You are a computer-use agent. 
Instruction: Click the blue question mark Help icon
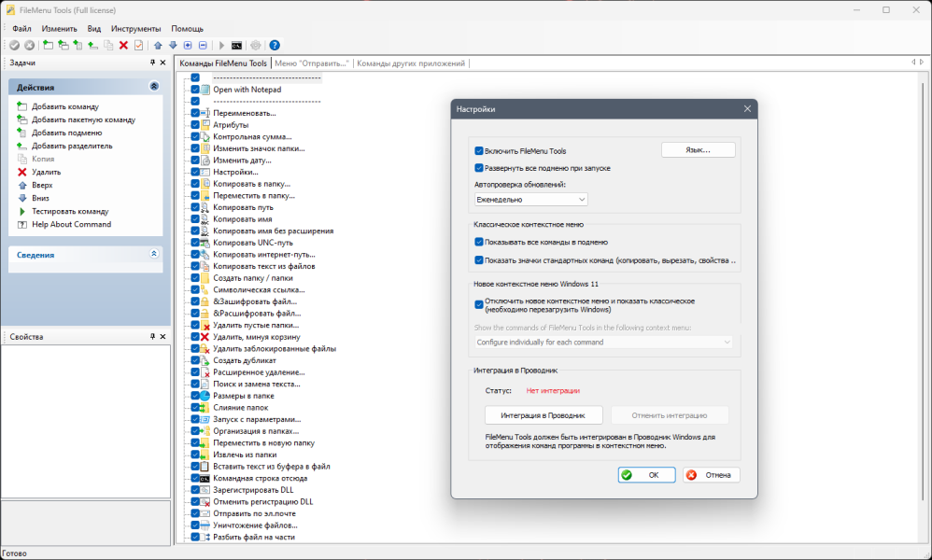[275, 45]
